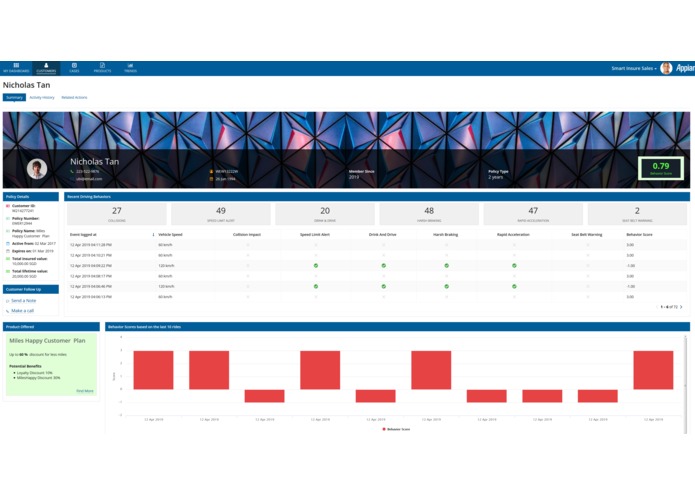Switch to the Related Actions tab
Screen dimensions: 695x494
click(x=74, y=97)
